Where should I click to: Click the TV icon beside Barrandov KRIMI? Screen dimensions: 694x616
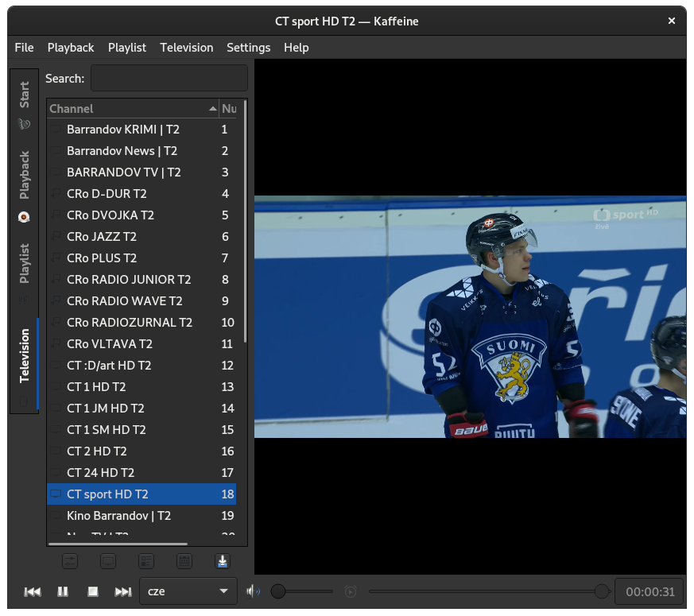56,130
